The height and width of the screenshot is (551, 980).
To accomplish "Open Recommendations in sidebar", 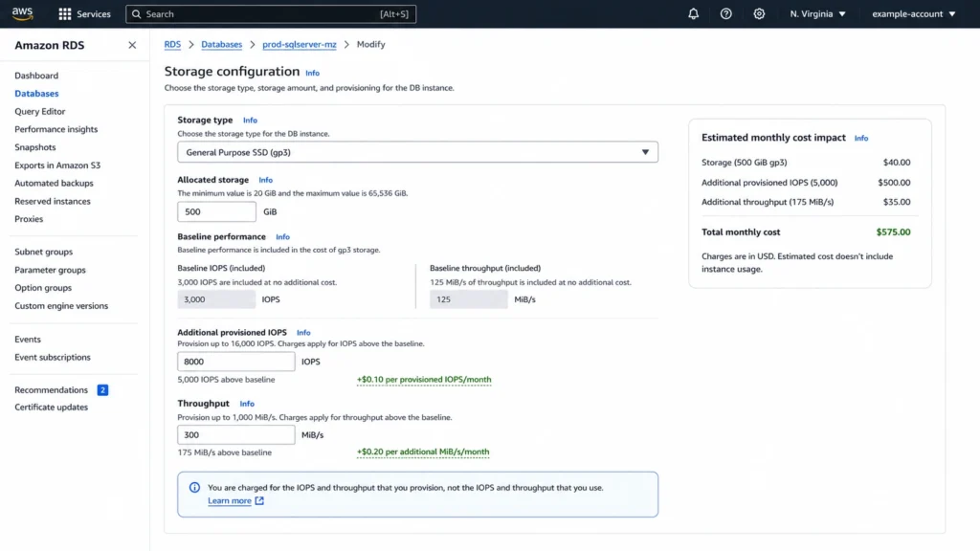I will pos(52,390).
